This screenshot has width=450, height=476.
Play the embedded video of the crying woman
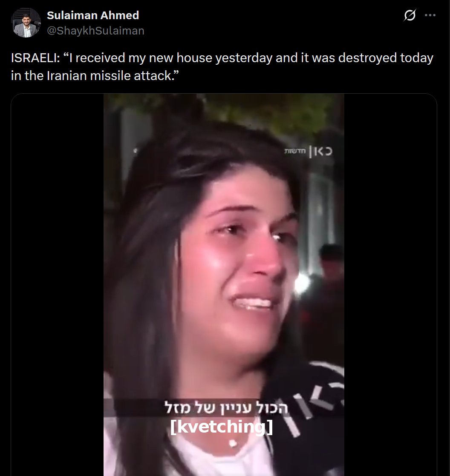(x=224, y=285)
